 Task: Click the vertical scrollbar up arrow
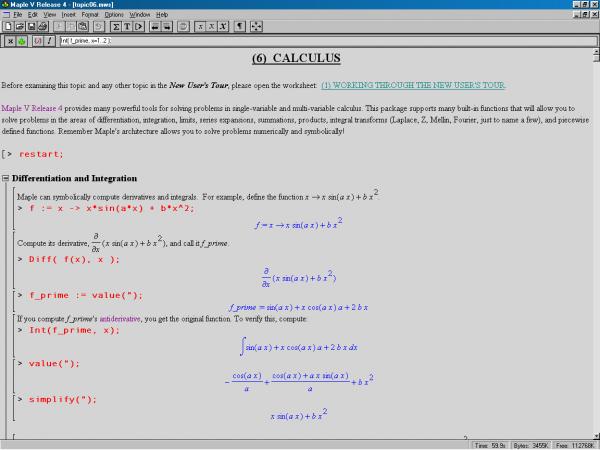click(596, 52)
